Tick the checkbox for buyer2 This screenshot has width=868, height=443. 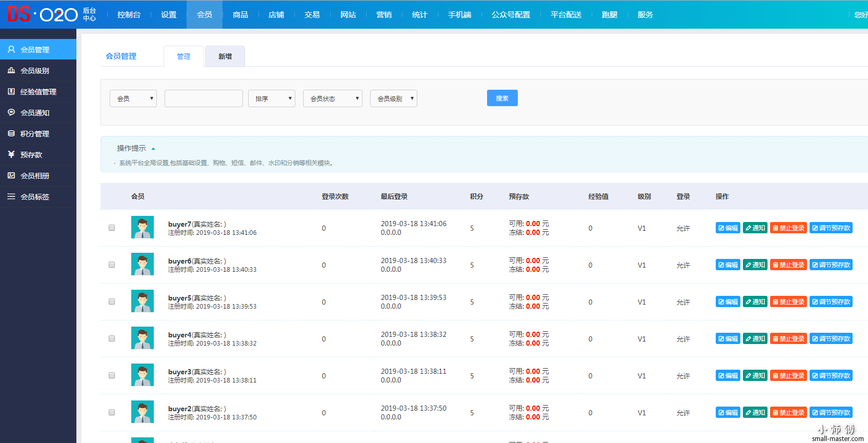pos(112,412)
